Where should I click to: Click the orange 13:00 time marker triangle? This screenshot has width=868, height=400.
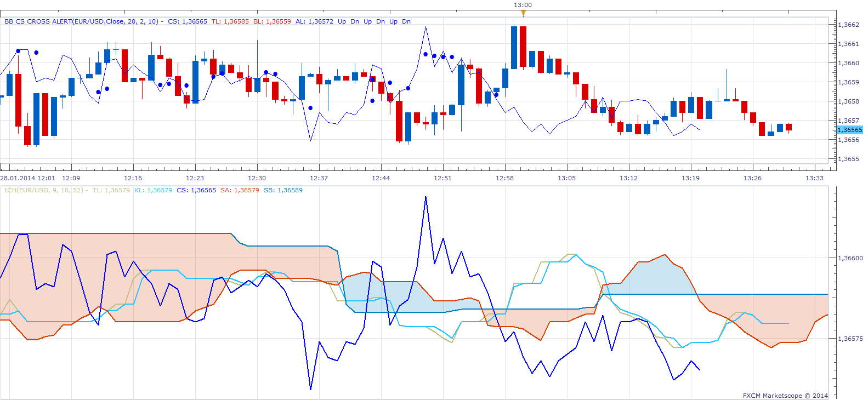(x=523, y=13)
